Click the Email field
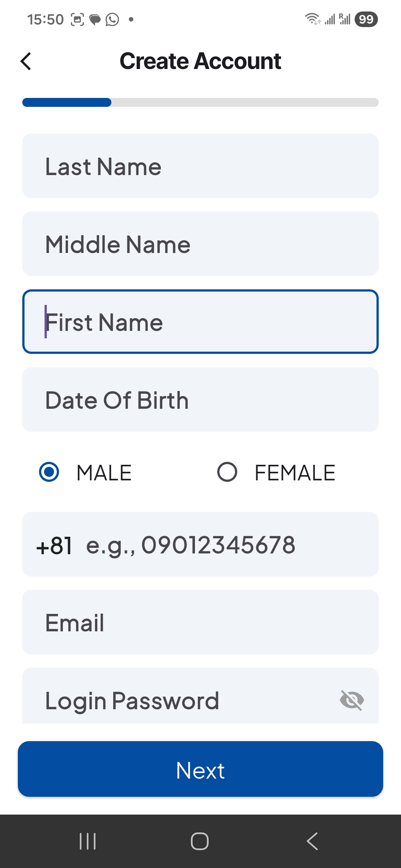This screenshot has width=401, height=868. [x=200, y=622]
